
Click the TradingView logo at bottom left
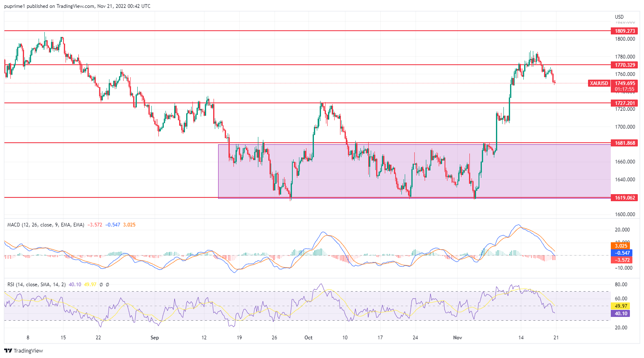tap(24, 351)
